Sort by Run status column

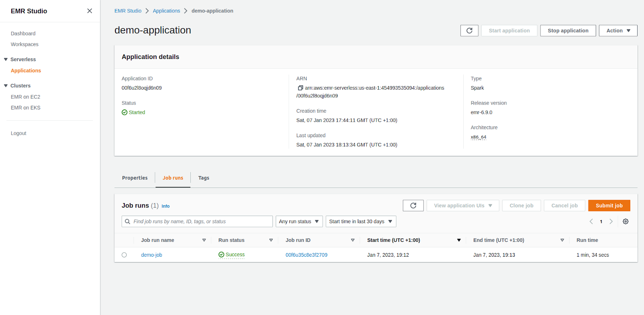pos(271,240)
